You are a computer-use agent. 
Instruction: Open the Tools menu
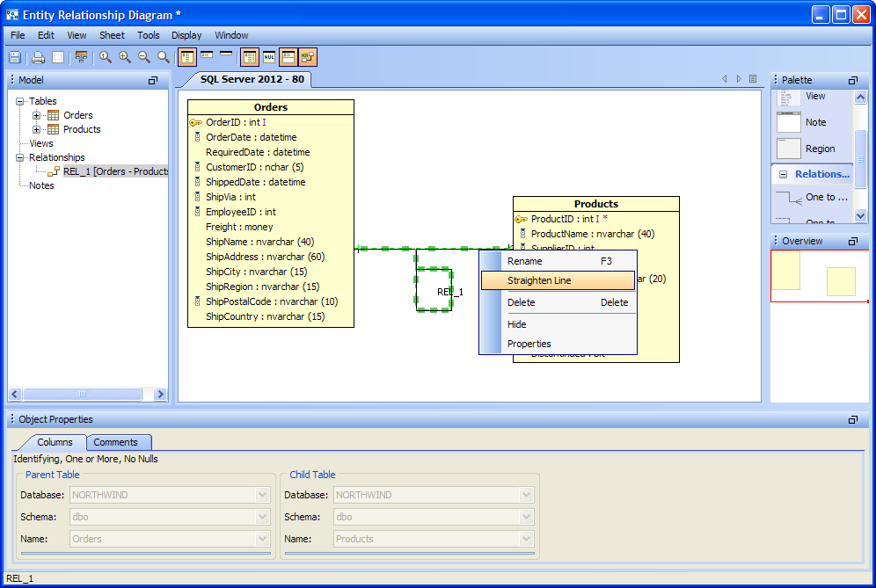click(x=148, y=35)
